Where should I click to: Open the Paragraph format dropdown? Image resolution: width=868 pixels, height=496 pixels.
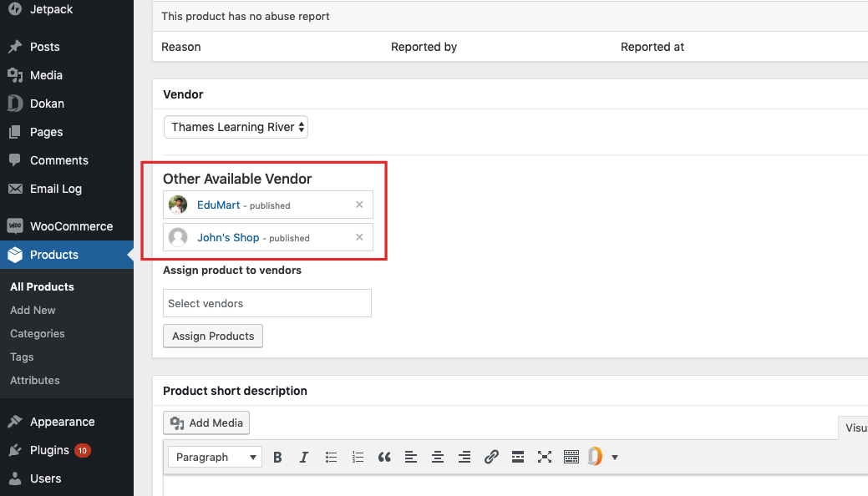click(x=216, y=458)
